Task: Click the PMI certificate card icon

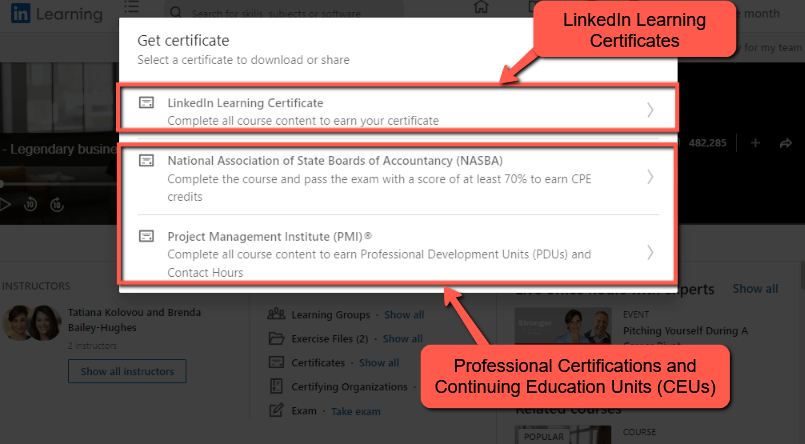Action: click(x=146, y=236)
